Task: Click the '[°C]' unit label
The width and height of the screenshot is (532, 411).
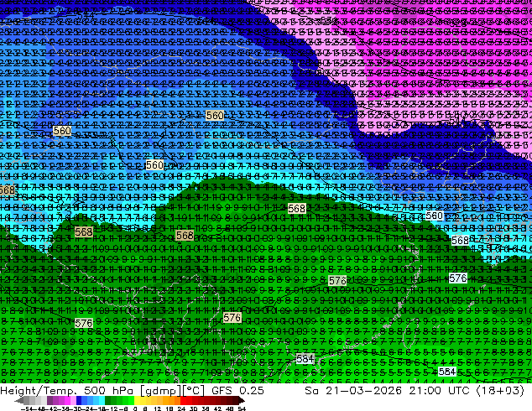Action: pyautogui.click(x=194, y=390)
